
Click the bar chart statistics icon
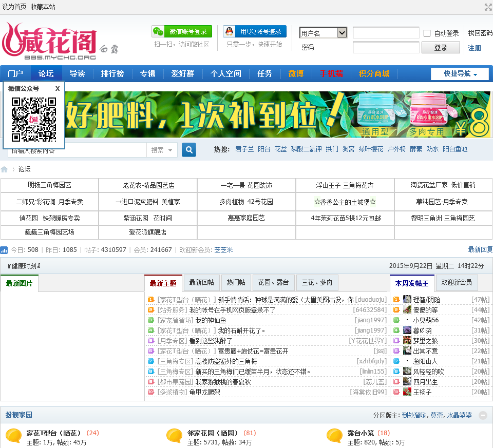pos(4,250)
